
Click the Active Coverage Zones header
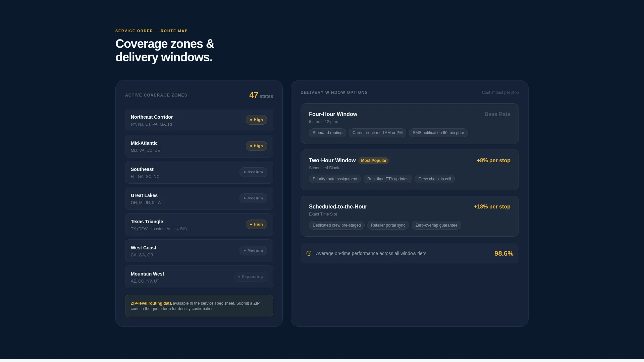coord(156,95)
